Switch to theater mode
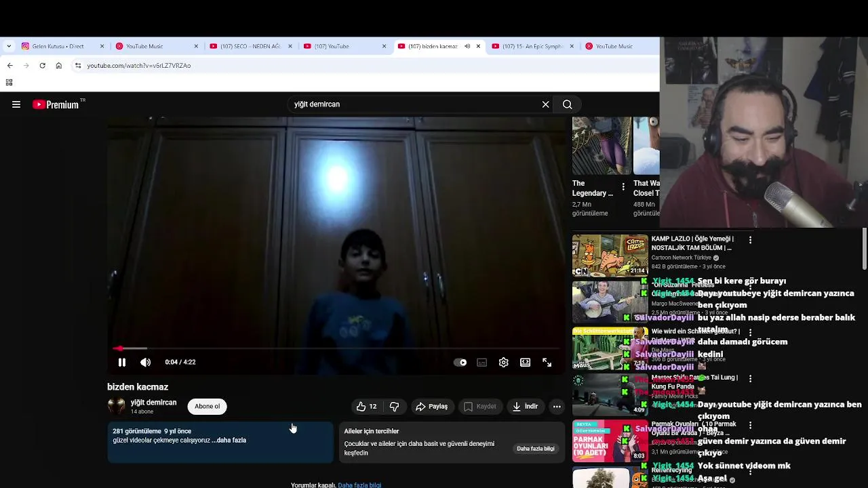Screen dimensions: 868x488 526,363
